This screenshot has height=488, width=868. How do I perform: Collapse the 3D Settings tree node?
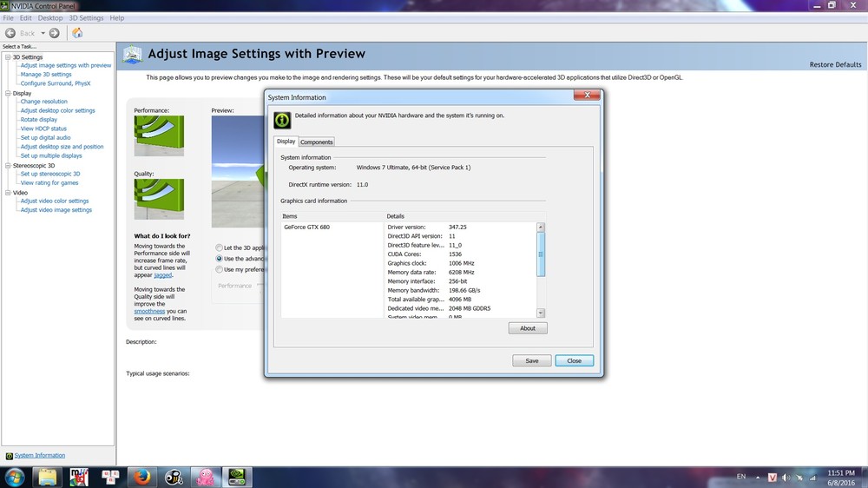click(x=8, y=57)
